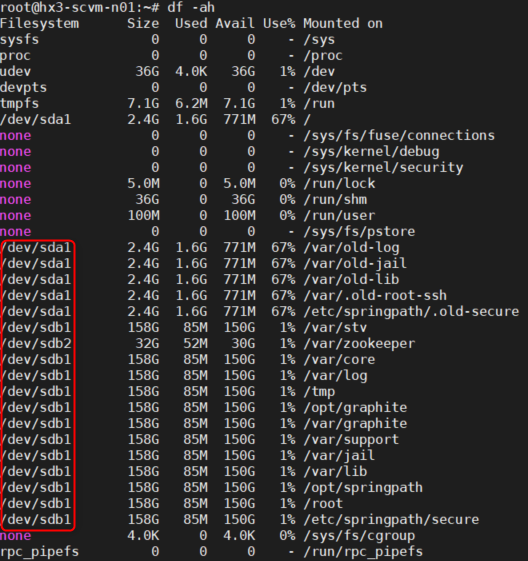Click the '/var/lib' mount path
Viewport: 528px width, 561px height.
335,472
